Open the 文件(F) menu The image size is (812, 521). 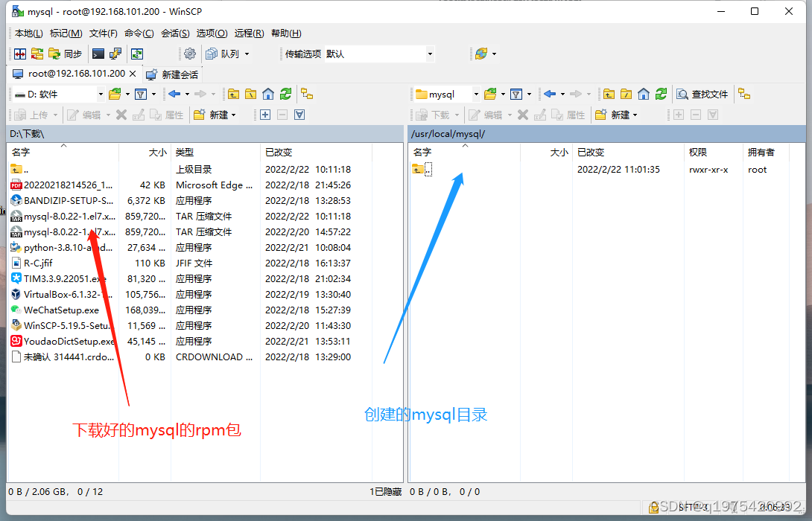pyautogui.click(x=103, y=33)
